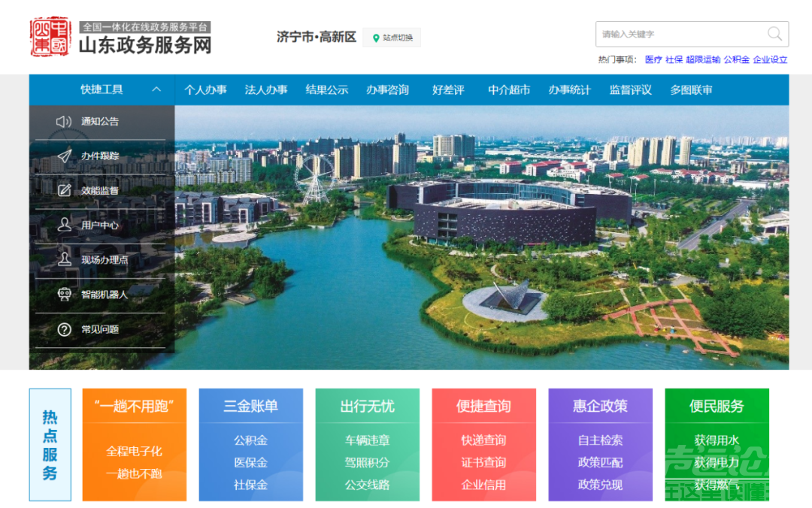Select the 效能监督 pencil icon
Image resolution: width=812 pixels, height=508 pixels.
[x=65, y=190]
